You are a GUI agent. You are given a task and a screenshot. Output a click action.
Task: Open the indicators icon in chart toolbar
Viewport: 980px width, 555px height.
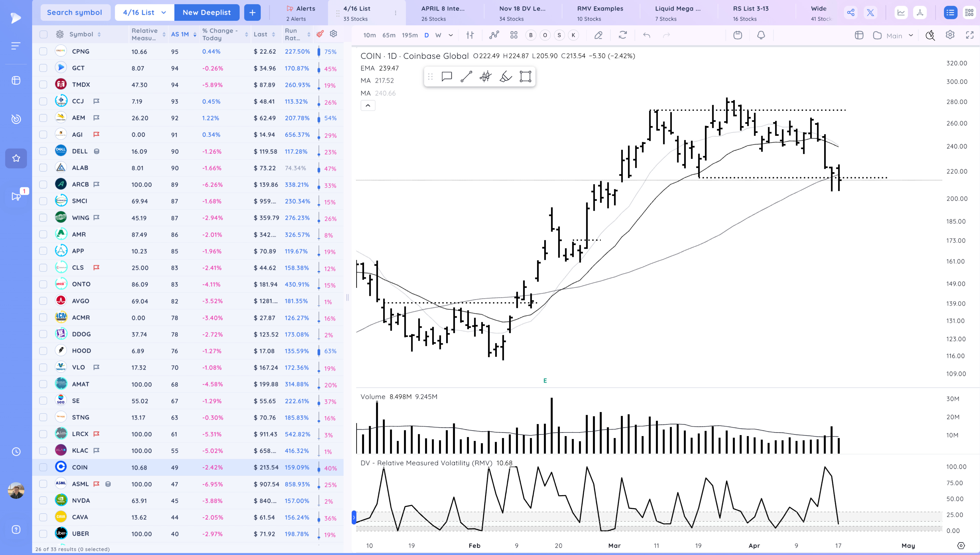coord(494,35)
